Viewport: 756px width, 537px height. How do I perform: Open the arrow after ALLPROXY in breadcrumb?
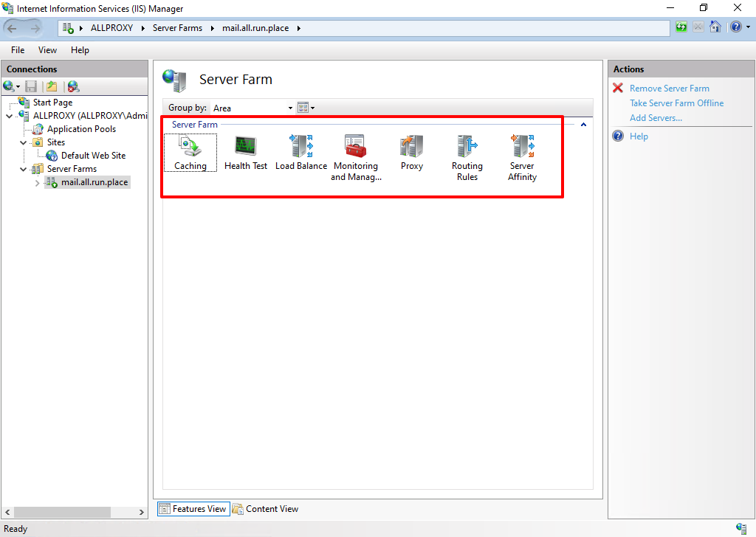[x=143, y=29]
